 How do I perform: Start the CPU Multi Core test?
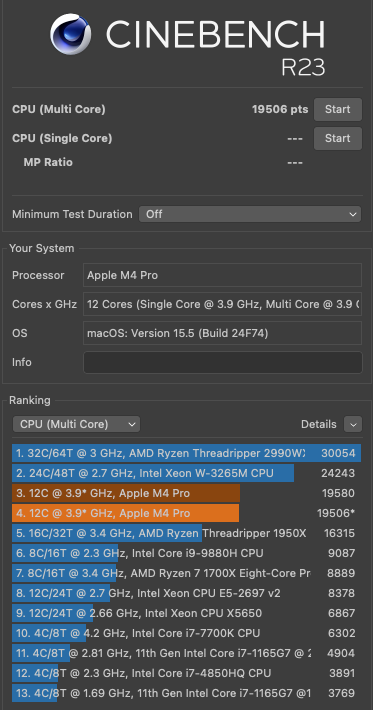pos(338,110)
